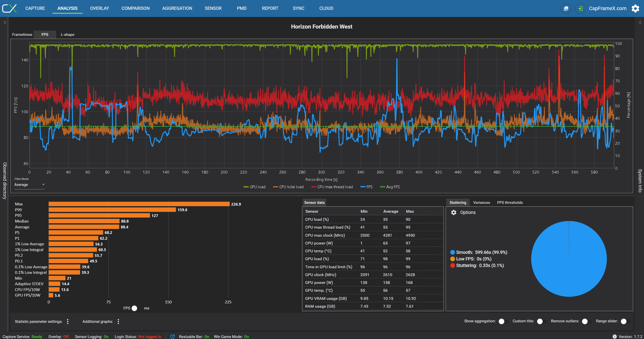Click the Low FPS orange legend swatch
Image resolution: width=644 pixels, height=339 pixels.
click(x=452, y=259)
